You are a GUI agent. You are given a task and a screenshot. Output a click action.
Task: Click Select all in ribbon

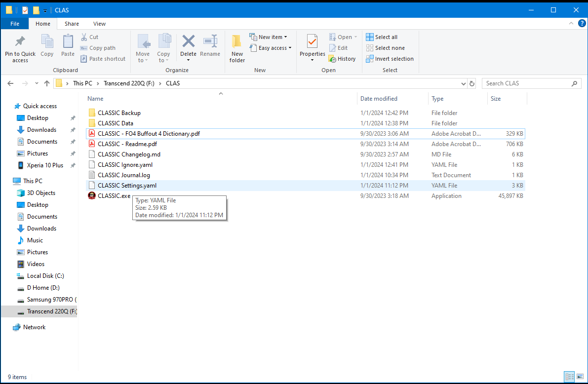tap(382, 37)
